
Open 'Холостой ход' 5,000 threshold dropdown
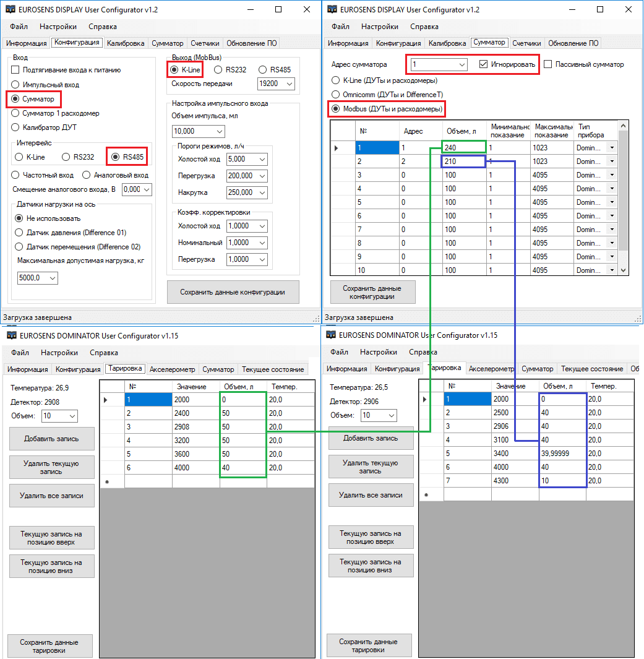tap(262, 159)
